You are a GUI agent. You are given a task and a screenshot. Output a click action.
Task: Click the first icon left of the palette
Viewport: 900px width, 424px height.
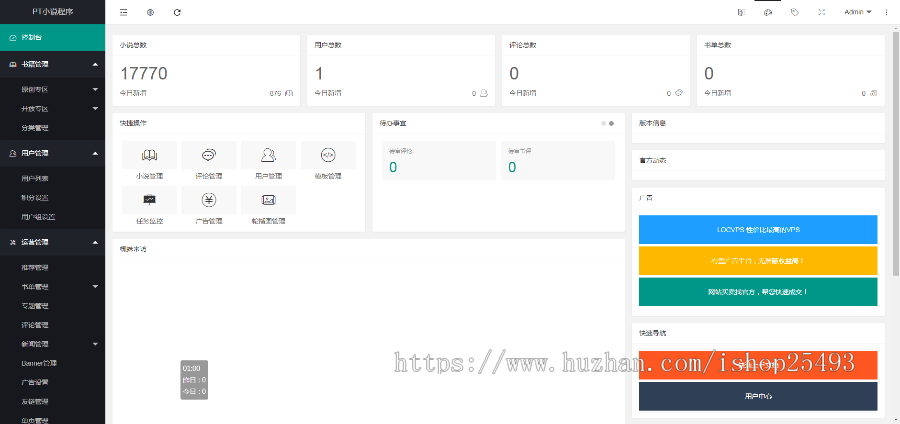(x=741, y=12)
